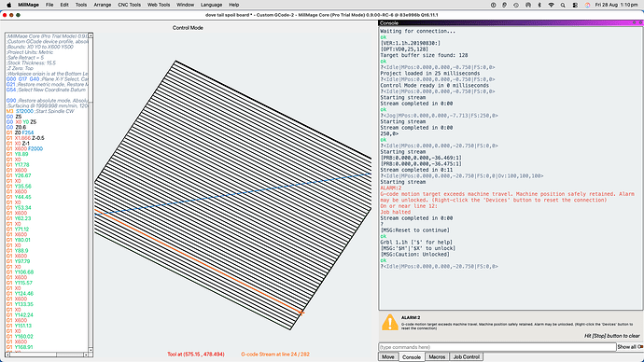
Task: Open Spotlight search magnifier icon
Action: point(563,5)
